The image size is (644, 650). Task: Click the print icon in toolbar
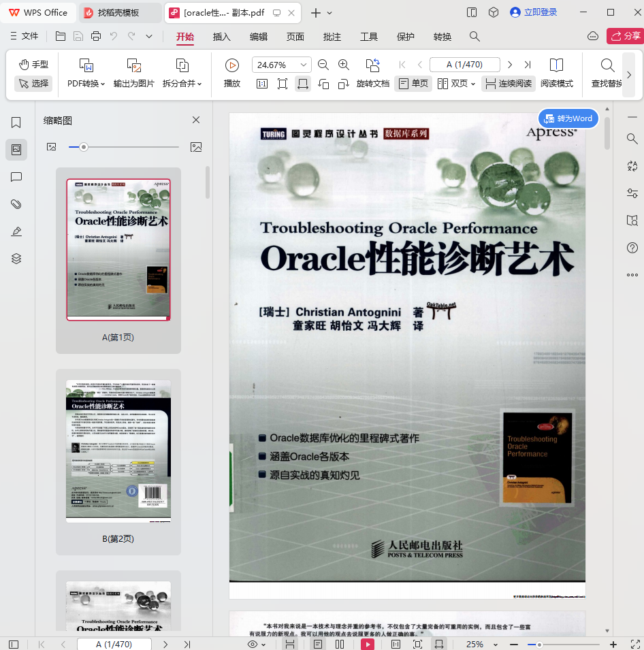tap(96, 36)
